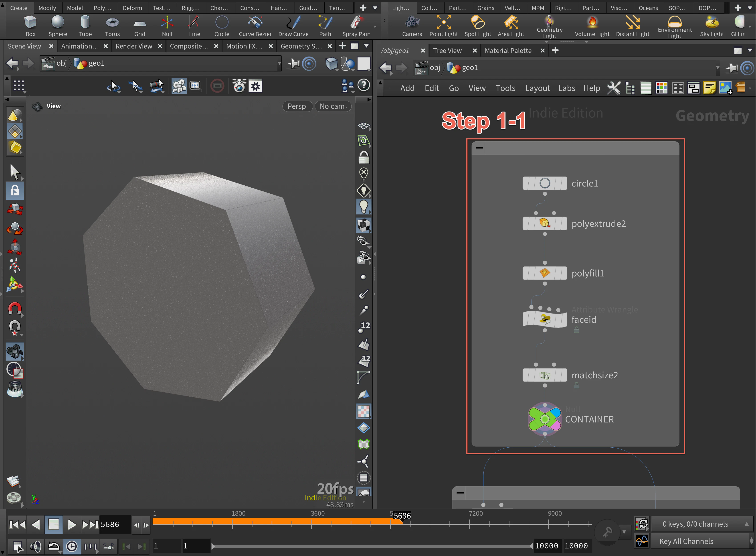This screenshot has height=556, width=756.
Task: Select the CONTAINER null node
Action: click(545, 419)
